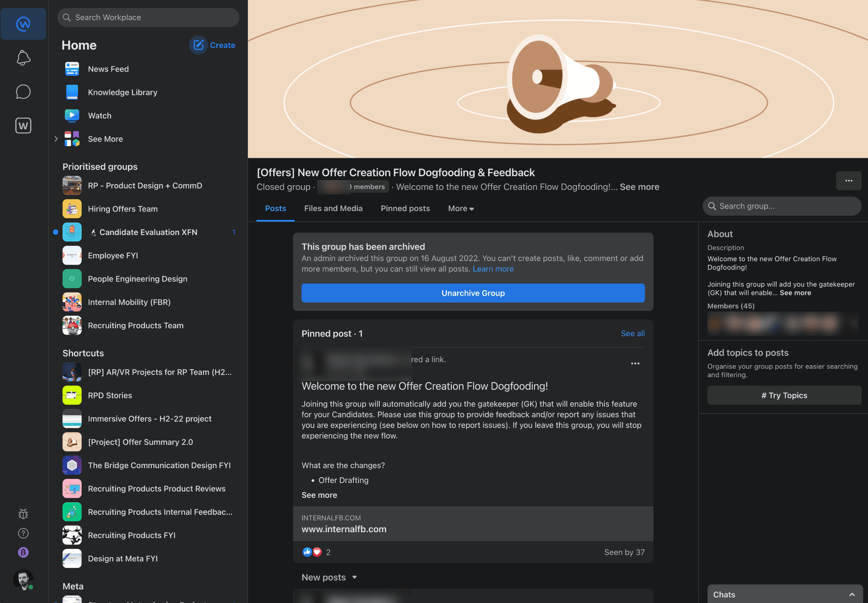The width and height of the screenshot is (868, 603).
Task: Expand pinned post See more
Action: click(319, 495)
